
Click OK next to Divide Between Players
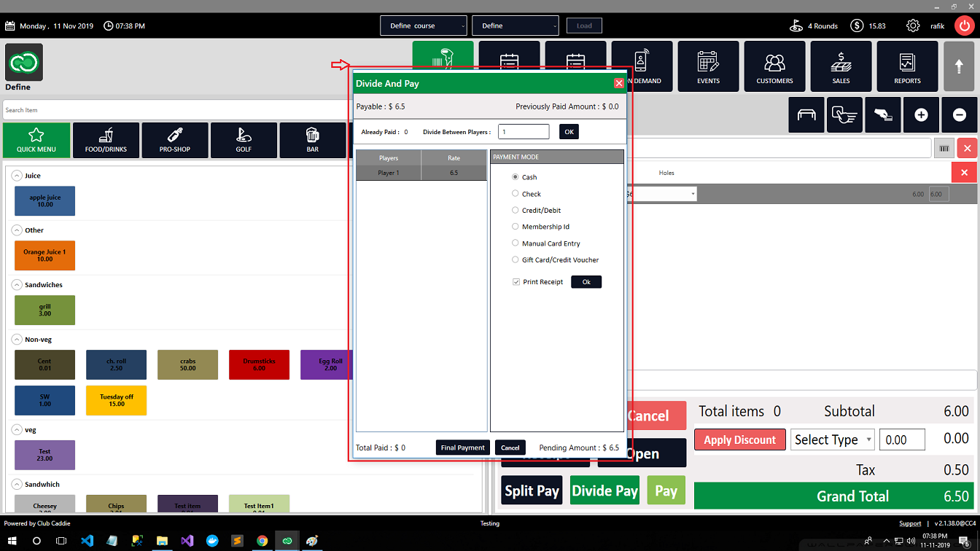point(569,132)
